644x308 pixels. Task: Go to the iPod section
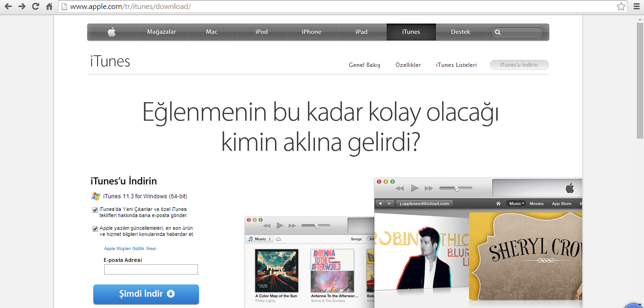[x=262, y=32]
